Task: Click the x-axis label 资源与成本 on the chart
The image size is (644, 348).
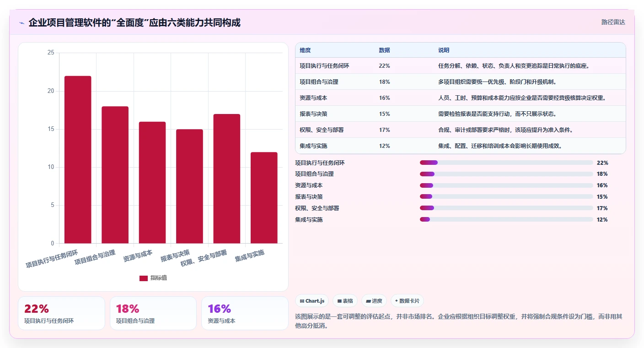Action: 138,257
